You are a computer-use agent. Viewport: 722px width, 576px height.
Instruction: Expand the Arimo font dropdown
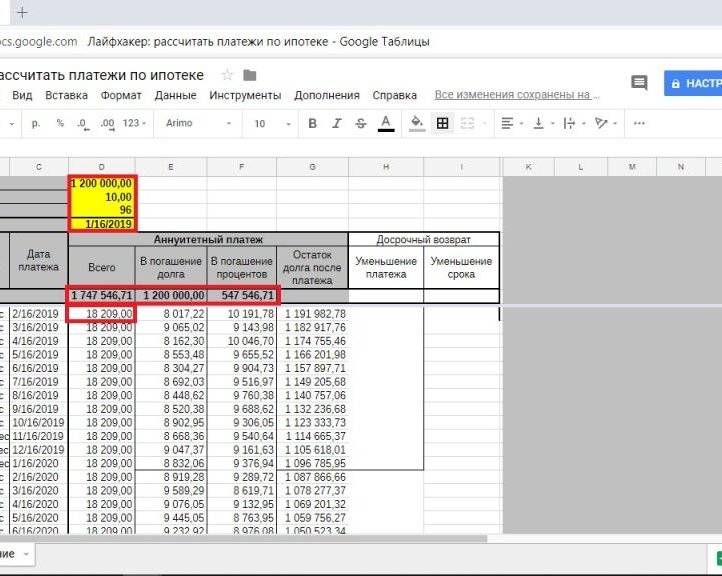198,123
